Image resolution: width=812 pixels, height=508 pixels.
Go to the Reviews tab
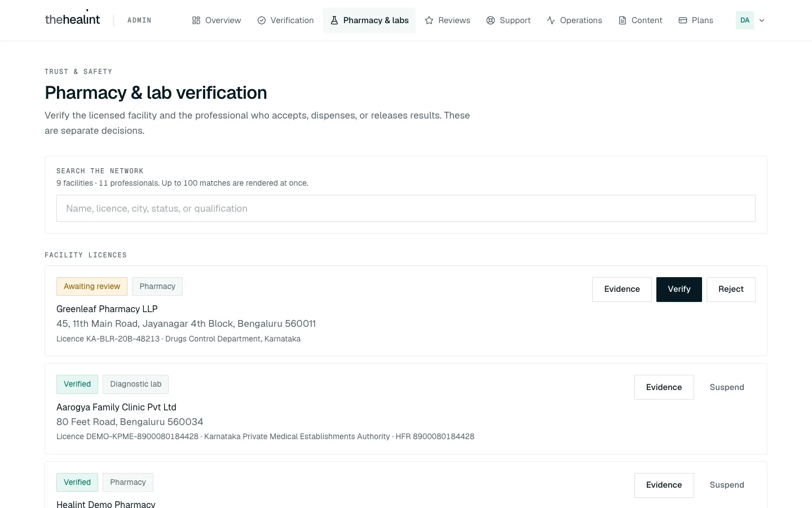448,20
